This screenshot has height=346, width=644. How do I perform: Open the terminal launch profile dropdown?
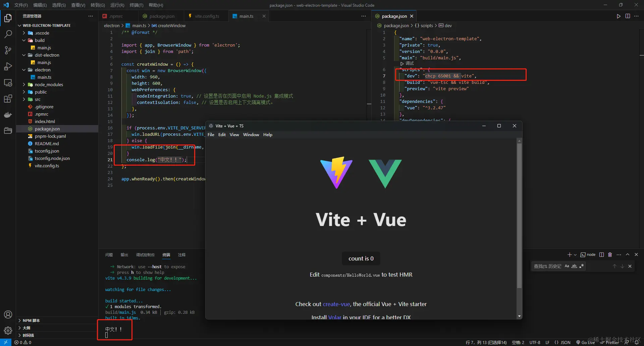click(x=575, y=255)
